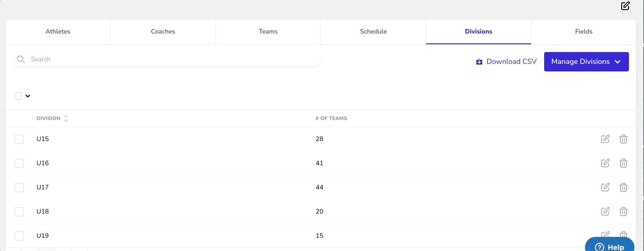This screenshot has height=251, width=644.
Task: Delete division U18 with trash icon
Action: click(623, 211)
